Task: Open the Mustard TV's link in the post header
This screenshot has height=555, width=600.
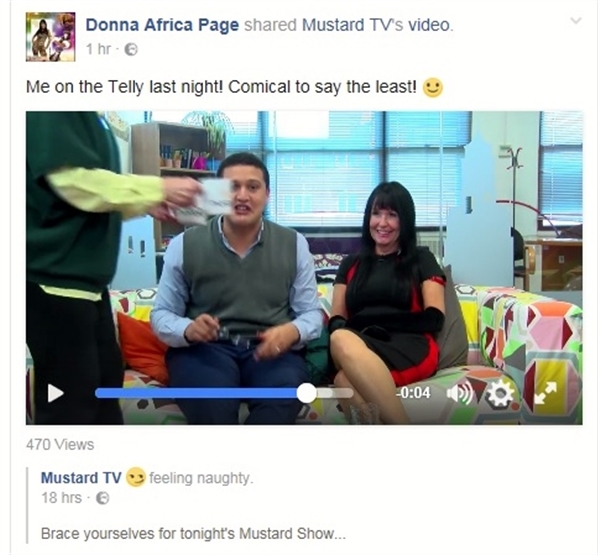Action: coord(352,25)
